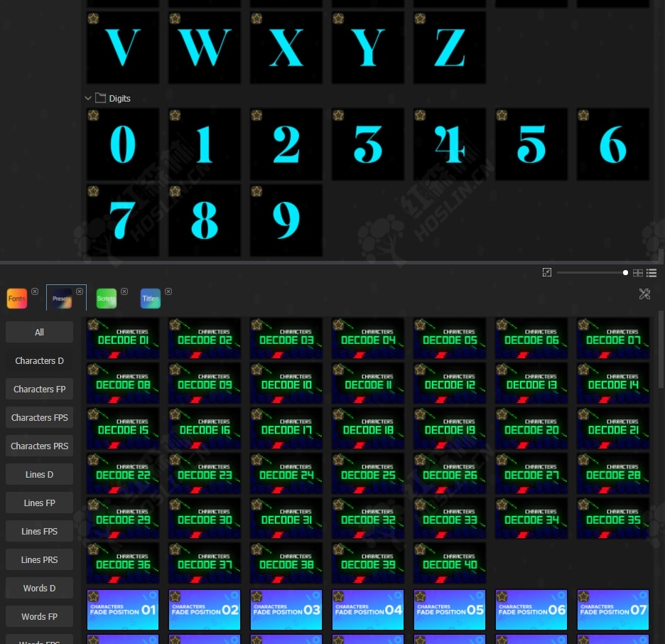Collapse the Digits folder chevron

click(x=88, y=98)
